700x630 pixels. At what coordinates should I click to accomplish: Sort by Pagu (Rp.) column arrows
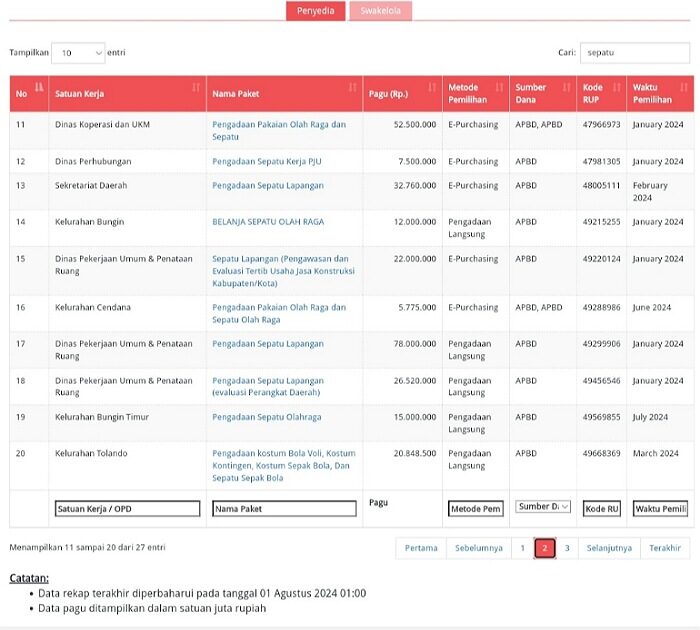(431, 88)
